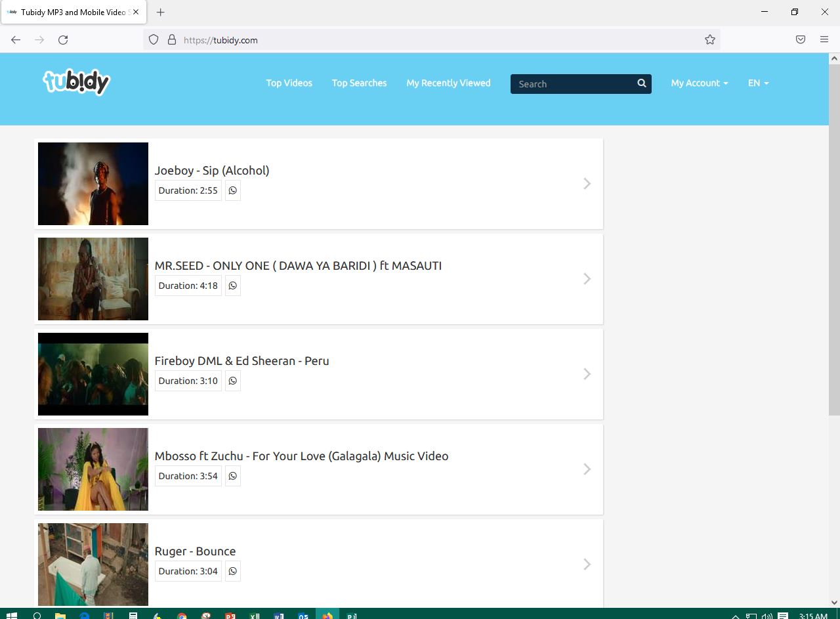This screenshot has width=840, height=619.
Task: Share Fireboy DML Peru via WhatsApp
Action: tap(232, 381)
